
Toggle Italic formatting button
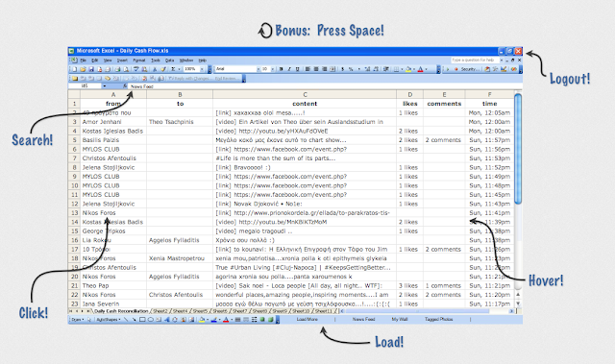[289, 69]
